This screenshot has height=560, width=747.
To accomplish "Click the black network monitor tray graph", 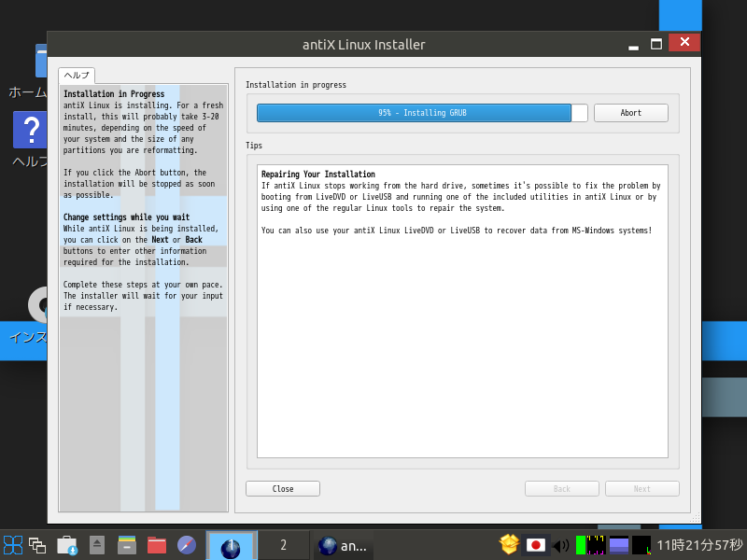I will pos(641,545).
